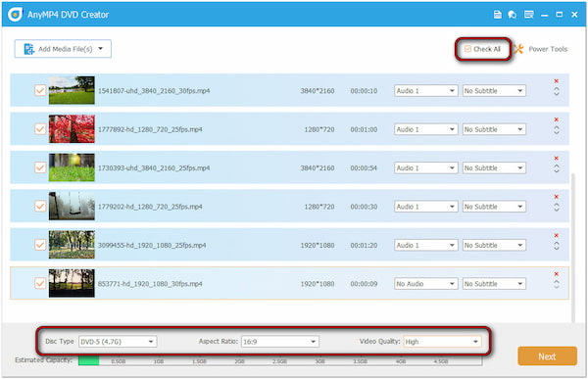Uncheck 1779202-hd_1280_720_25fps.mp4 checkbox
Viewport: 588px width, 379px height.
pyautogui.click(x=40, y=207)
